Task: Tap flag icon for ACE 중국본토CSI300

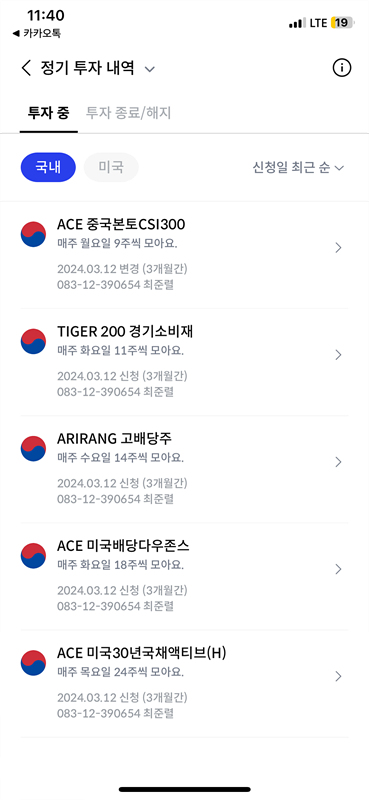Action: [x=33, y=235]
